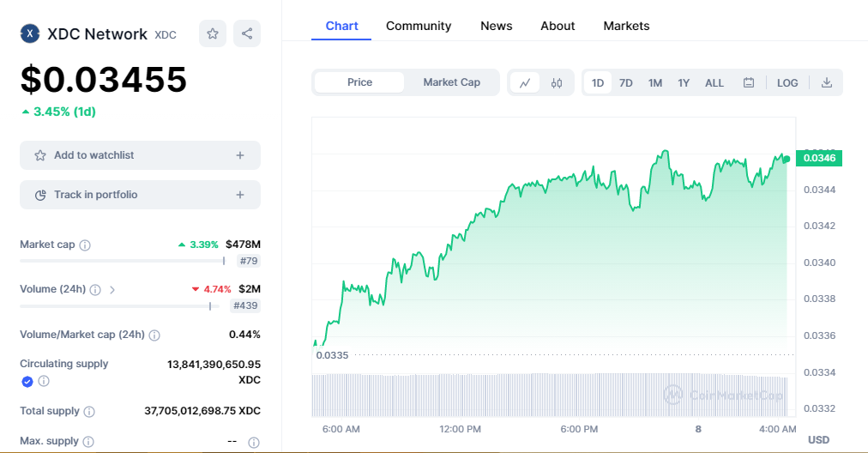Click Track in portfolio button
The image size is (868, 453).
(140, 195)
